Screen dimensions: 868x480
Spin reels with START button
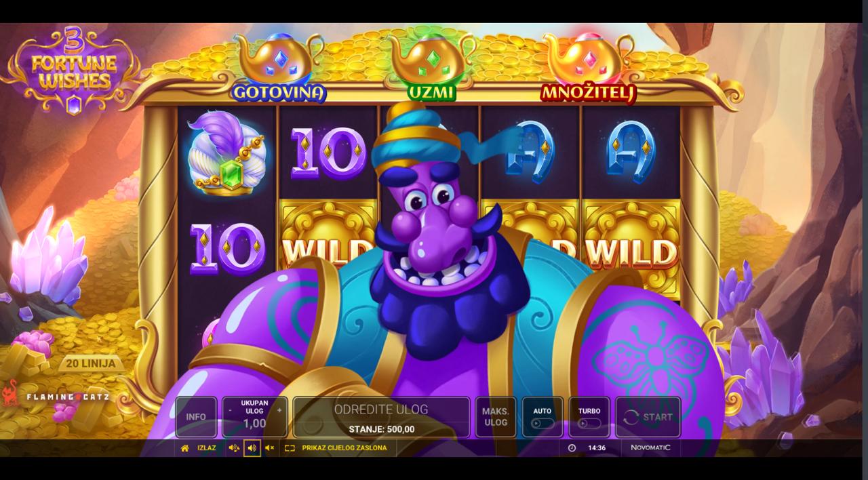[x=648, y=417]
